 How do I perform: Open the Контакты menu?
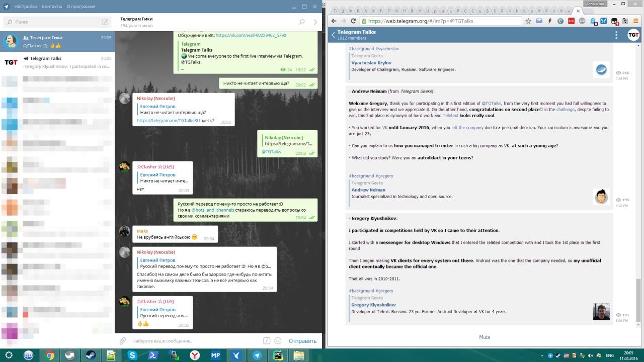pyautogui.click(x=52, y=7)
